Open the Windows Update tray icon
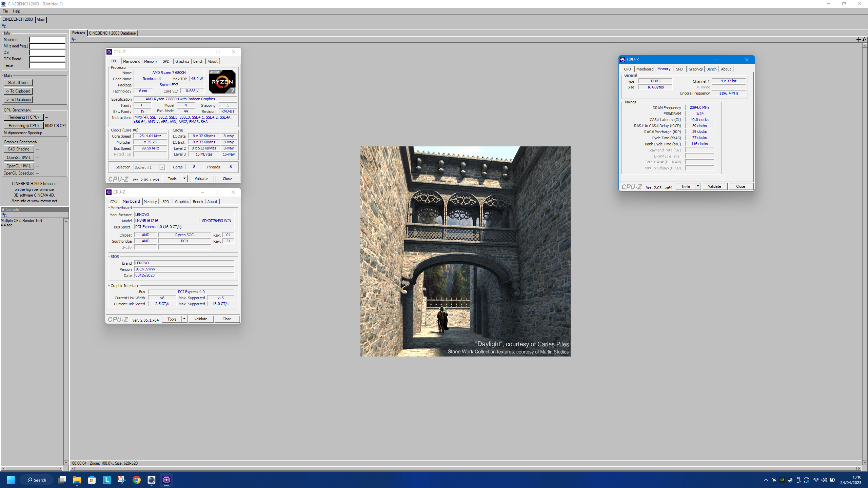 (x=807, y=480)
